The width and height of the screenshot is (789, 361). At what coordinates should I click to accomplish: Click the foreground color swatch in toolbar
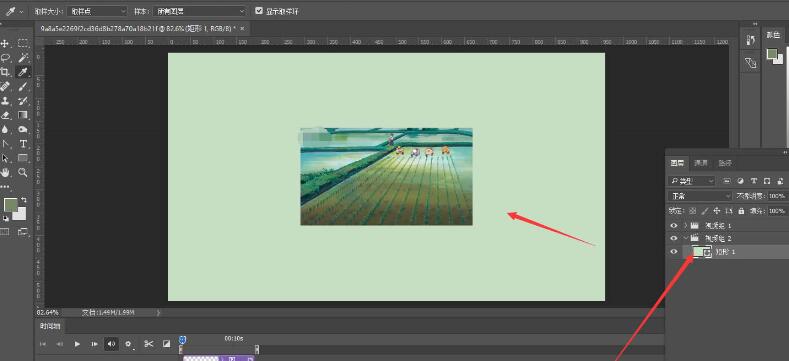coord(10,204)
